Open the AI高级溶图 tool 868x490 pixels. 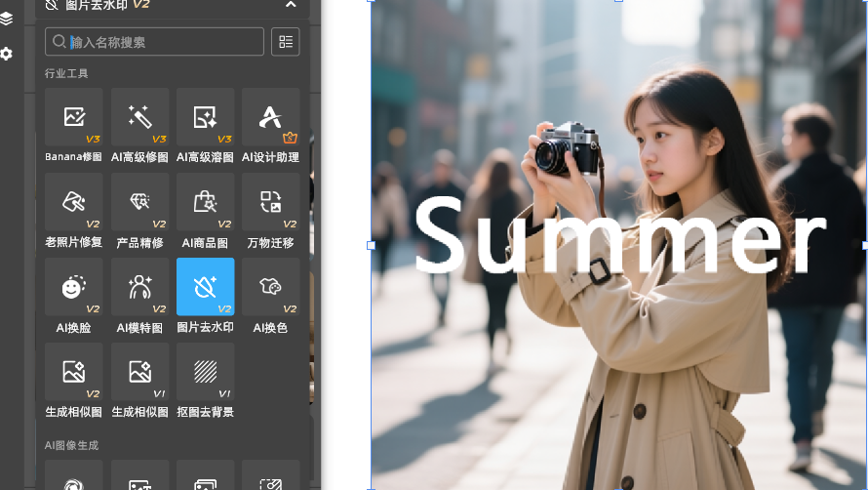coord(205,117)
